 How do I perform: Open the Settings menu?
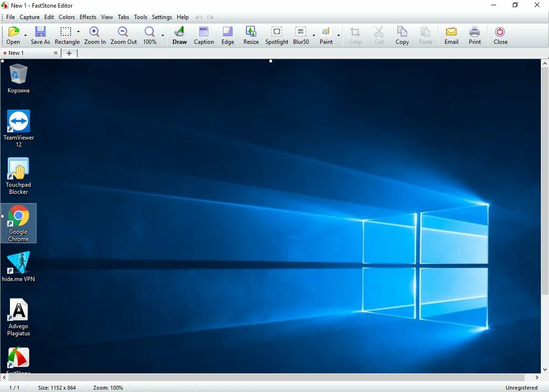[x=162, y=17]
